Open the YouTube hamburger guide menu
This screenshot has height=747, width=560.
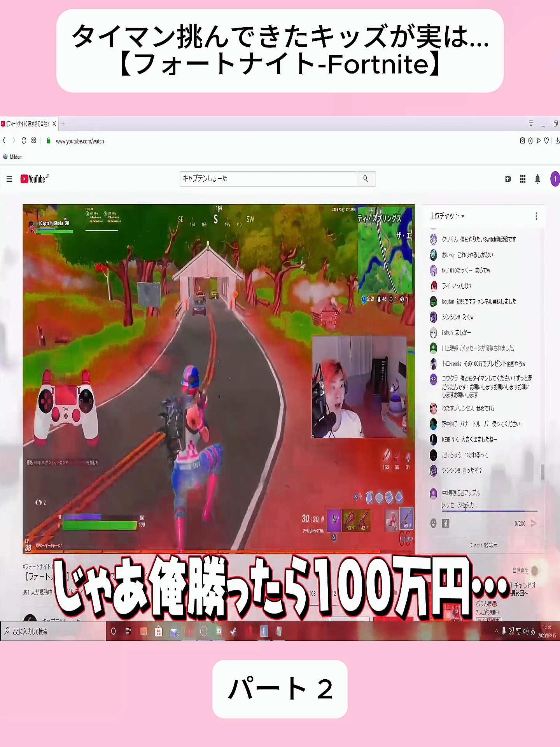coord(9,179)
